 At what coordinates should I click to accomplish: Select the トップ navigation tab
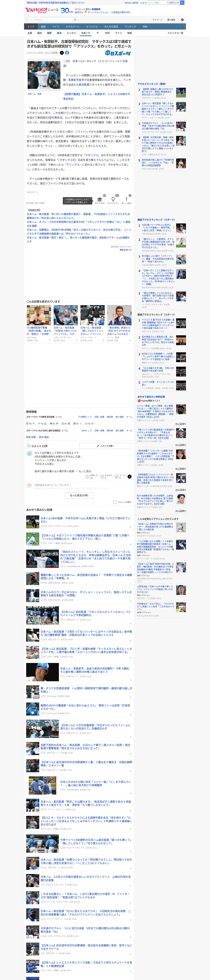tap(31, 27)
